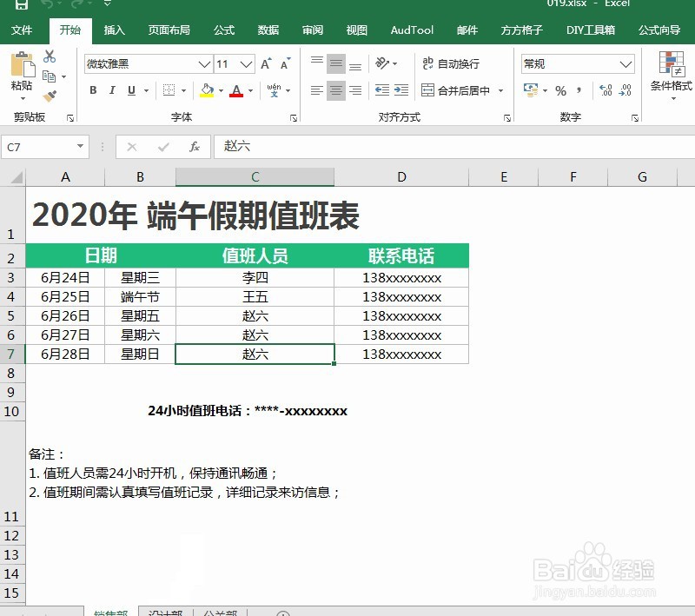Image resolution: width=695 pixels, height=616 pixels.
Task: Open the fill color dropdown arrow
Action: click(221, 89)
